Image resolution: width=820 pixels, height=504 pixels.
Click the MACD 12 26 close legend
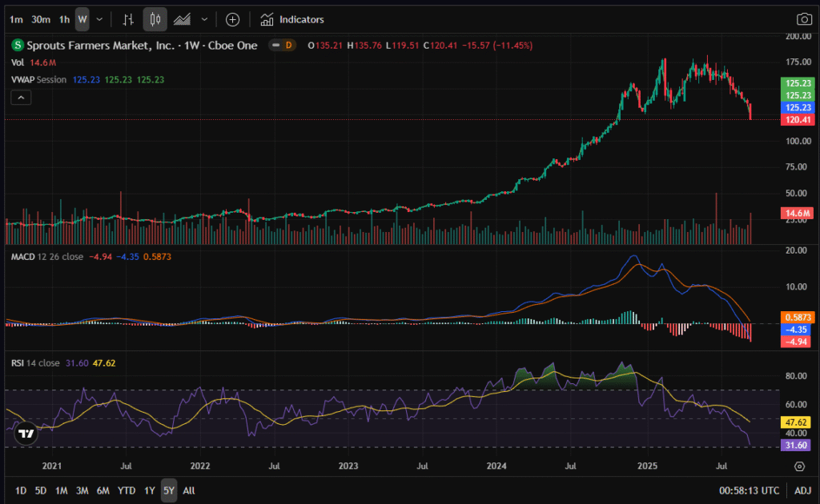pos(46,257)
